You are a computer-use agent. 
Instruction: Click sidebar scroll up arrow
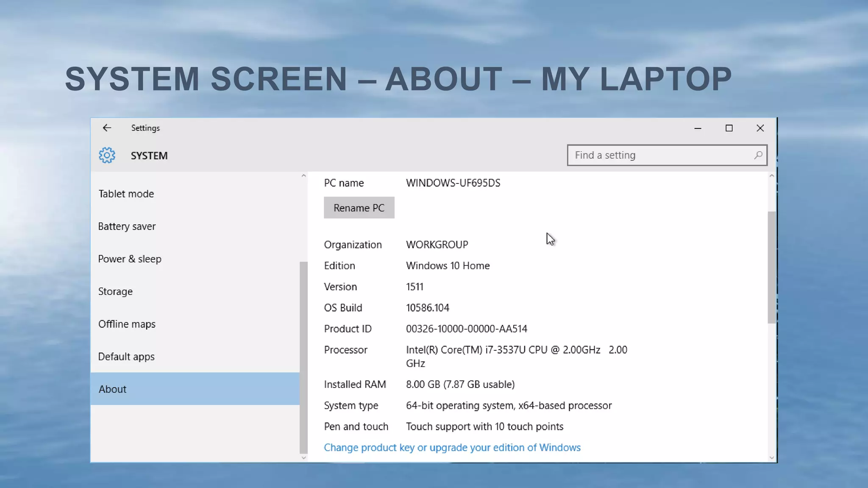(x=303, y=176)
